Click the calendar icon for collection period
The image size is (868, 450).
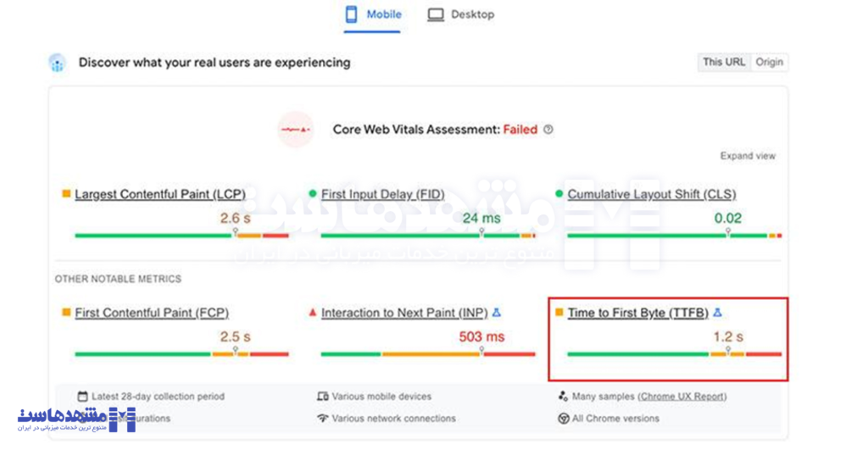[x=82, y=397]
